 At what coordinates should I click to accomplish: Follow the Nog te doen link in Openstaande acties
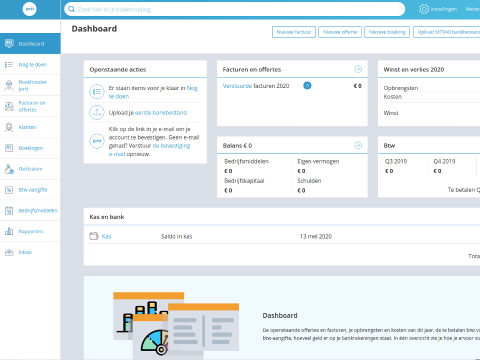click(153, 92)
